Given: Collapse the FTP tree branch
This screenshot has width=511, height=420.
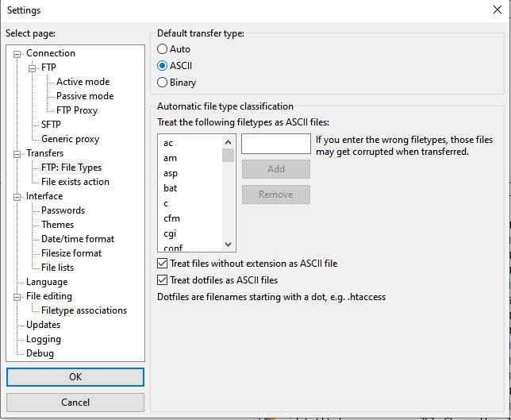Looking at the screenshot, I should 33,67.
